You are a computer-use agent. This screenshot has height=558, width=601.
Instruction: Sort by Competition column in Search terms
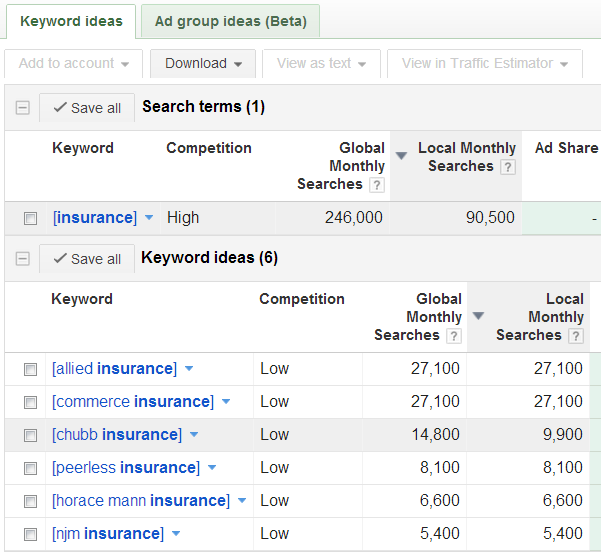(x=209, y=148)
